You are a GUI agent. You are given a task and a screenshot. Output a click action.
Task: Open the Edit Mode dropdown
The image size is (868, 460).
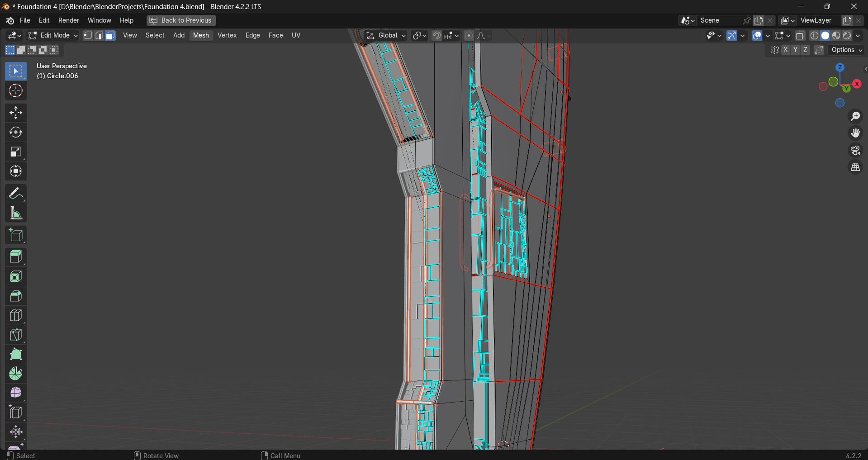(53, 36)
